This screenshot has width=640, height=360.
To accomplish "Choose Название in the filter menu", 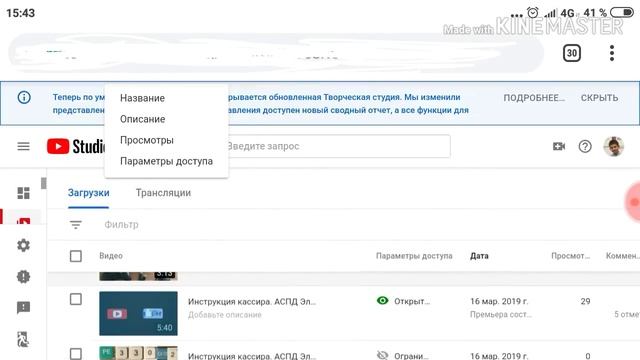I will [142, 98].
